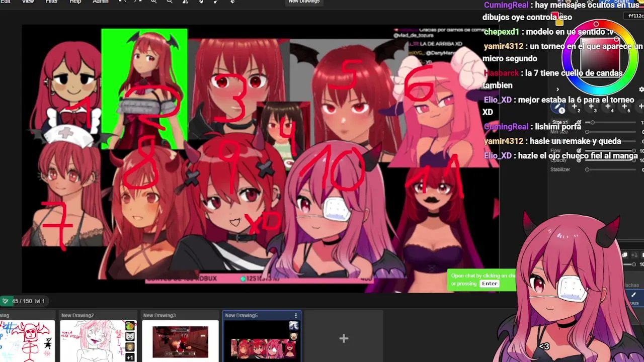Click the lion avatar on New Drawing2
Image resolution: width=644 pixels, height=362 pixels.
tap(130, 347)
